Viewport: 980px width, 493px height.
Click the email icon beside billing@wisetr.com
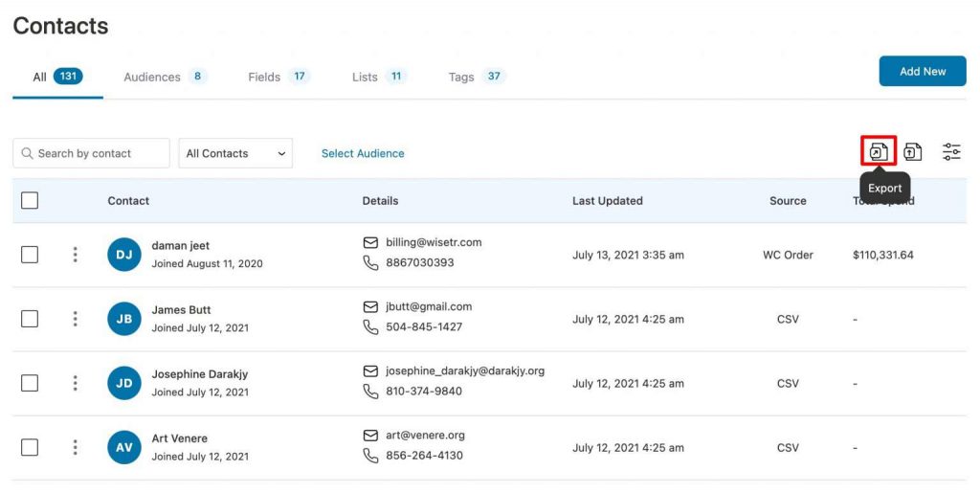[370, 242]
